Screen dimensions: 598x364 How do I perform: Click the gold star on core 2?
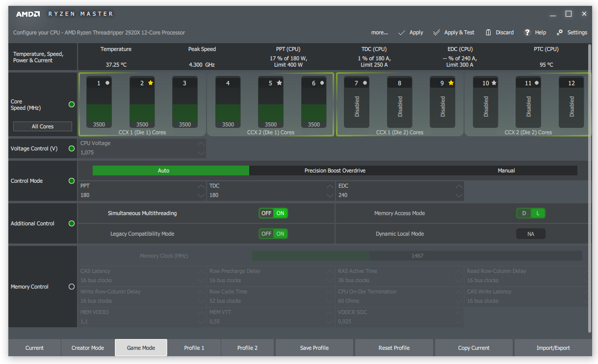151,83
